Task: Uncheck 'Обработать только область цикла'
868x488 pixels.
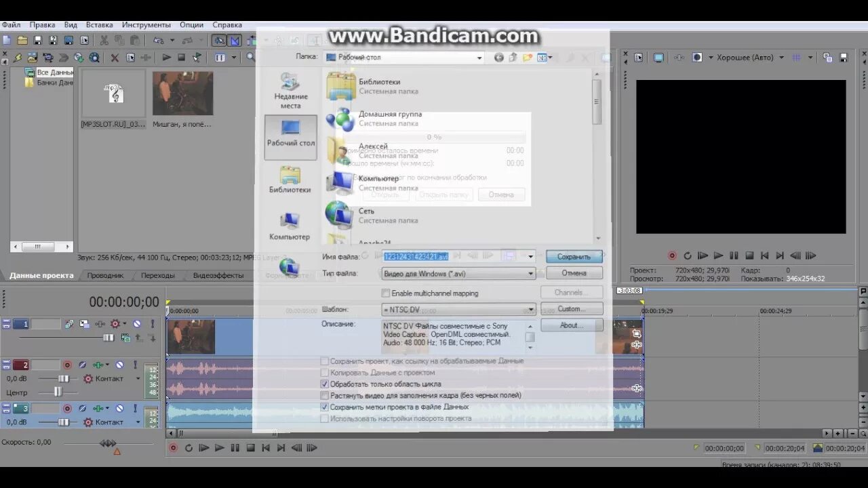Action: coord(325,384)
